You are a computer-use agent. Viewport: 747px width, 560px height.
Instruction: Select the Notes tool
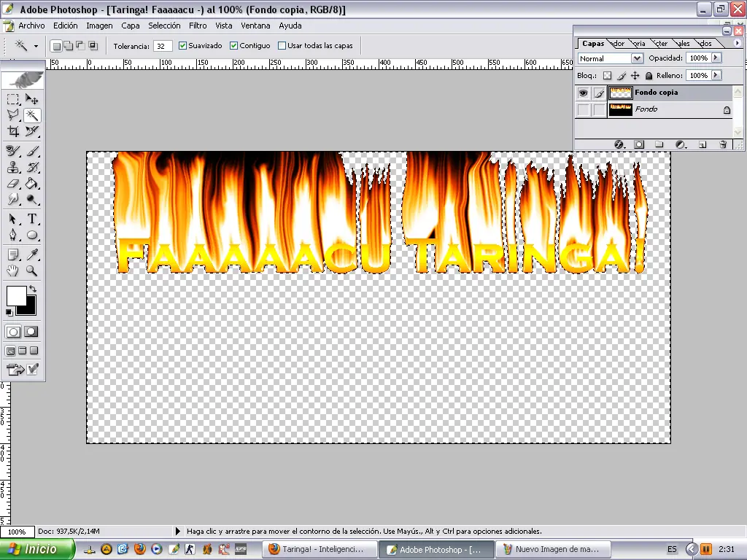[x=13, y=254]
